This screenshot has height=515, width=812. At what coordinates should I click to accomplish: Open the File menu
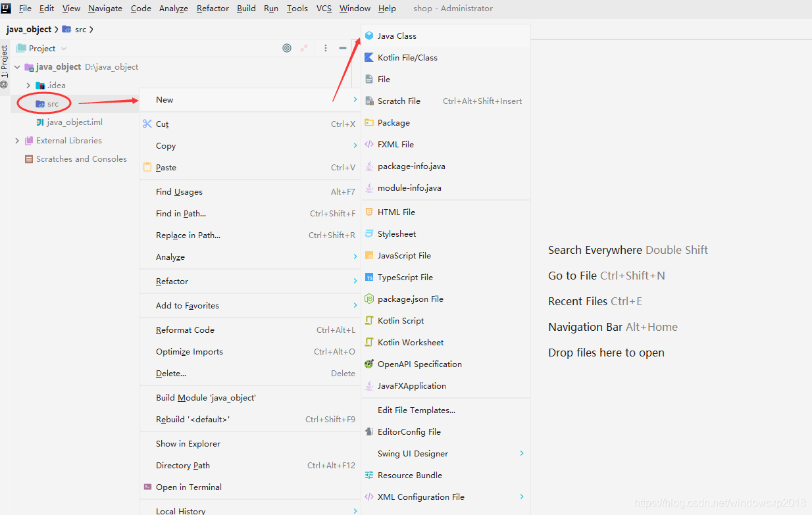[25, 9]
